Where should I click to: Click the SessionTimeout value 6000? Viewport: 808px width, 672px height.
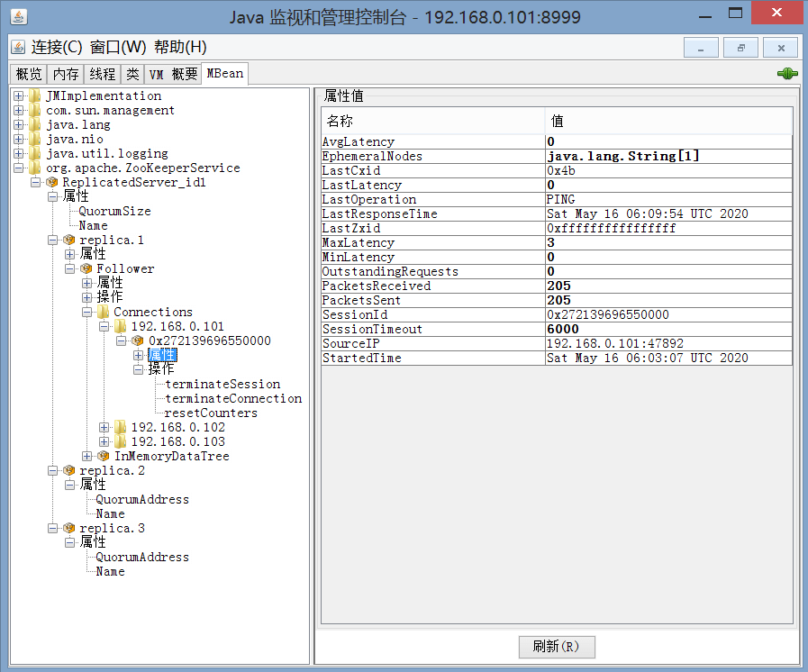tap(668, 330)
